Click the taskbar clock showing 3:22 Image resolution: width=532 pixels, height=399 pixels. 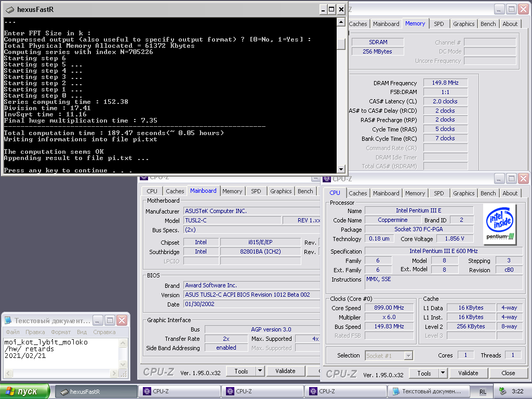coord(517,391)
